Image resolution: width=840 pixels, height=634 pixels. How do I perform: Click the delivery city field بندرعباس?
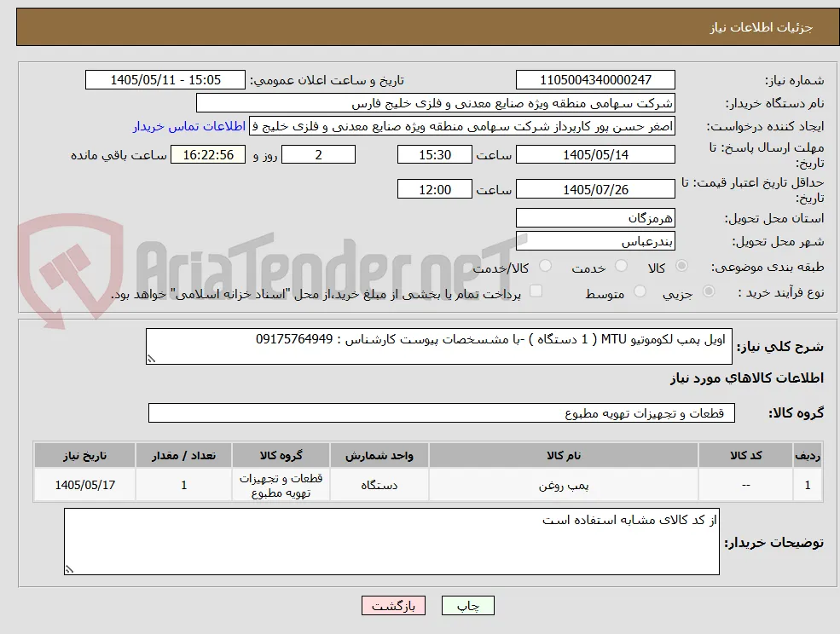pos(595,241)
